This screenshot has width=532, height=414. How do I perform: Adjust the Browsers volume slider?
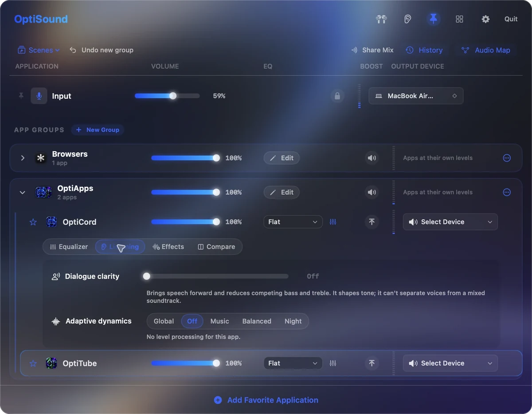point(185,158)
